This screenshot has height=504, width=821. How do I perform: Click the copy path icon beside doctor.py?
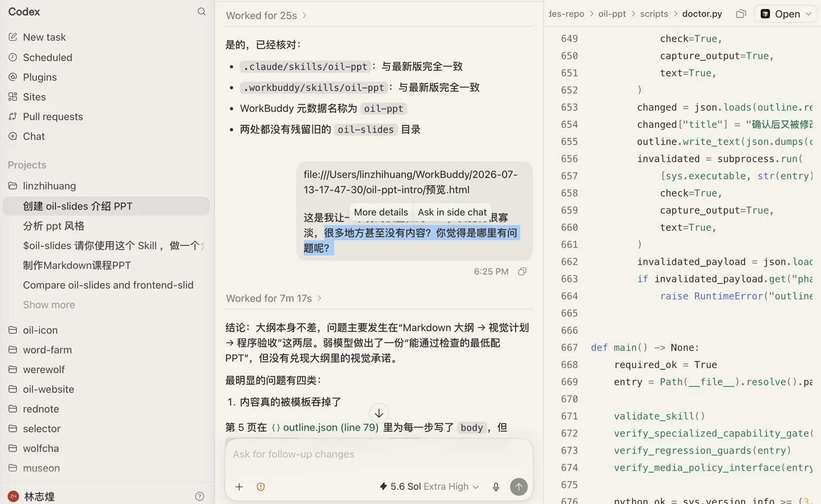click(x=741, y=14)
